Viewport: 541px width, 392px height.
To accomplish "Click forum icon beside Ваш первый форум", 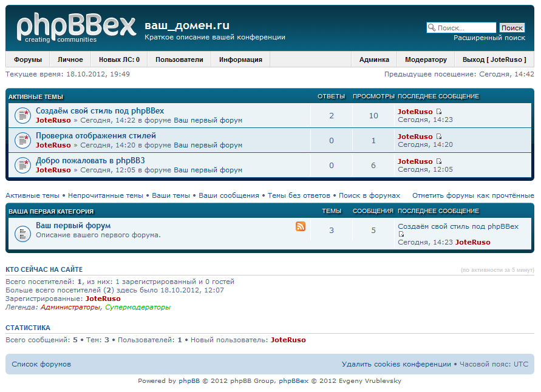I will click(22, 232).
